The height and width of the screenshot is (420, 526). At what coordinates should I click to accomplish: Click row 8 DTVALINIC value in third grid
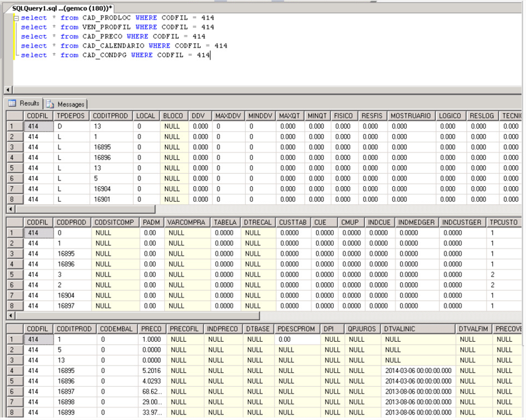[x=418, y=412]
